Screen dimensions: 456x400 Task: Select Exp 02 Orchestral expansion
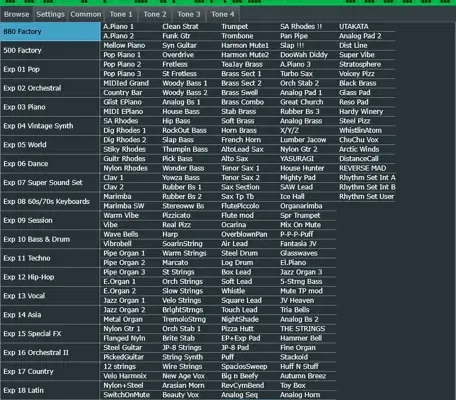click(50, 88)
